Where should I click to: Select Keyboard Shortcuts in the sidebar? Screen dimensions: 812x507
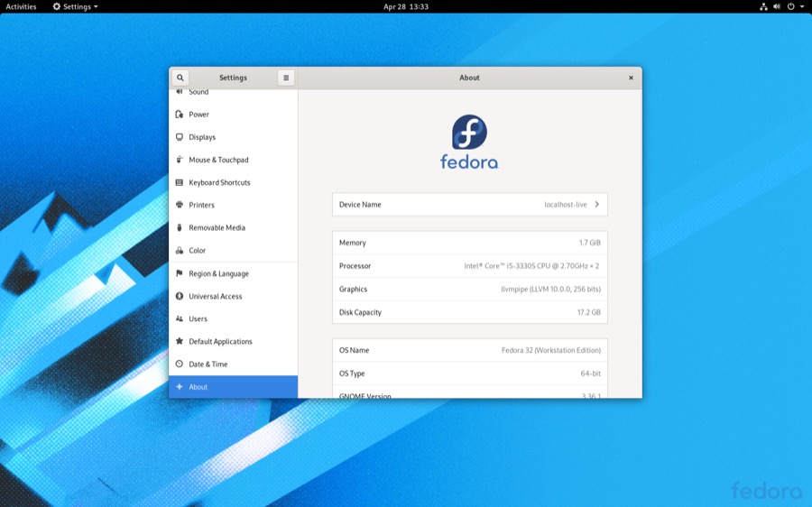[x=233, y=182]
